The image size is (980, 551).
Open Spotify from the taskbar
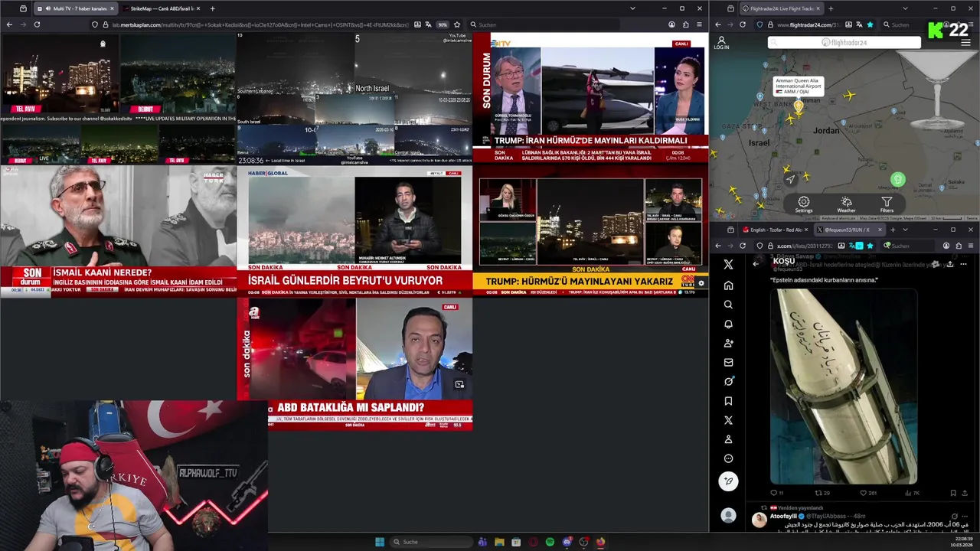click(550, 542)
